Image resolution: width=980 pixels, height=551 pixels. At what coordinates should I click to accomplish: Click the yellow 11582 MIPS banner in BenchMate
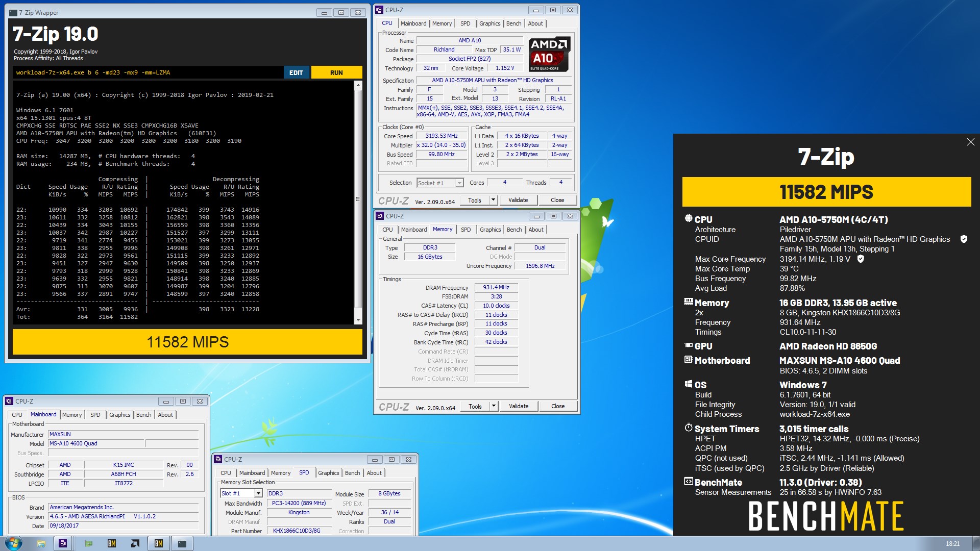[826, 192]
